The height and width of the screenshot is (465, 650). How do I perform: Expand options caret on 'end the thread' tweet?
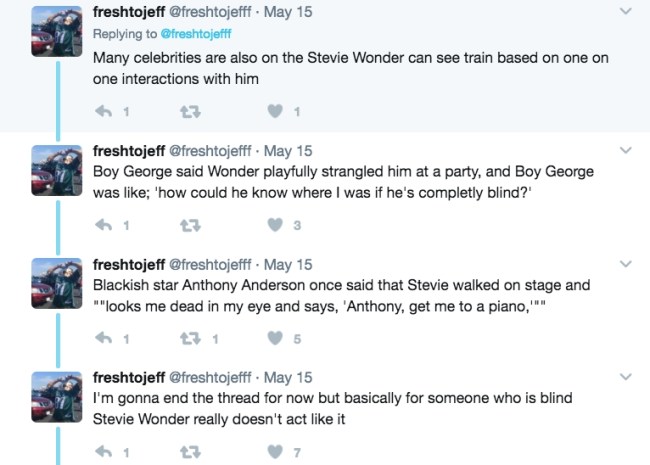tap(626, 377)
